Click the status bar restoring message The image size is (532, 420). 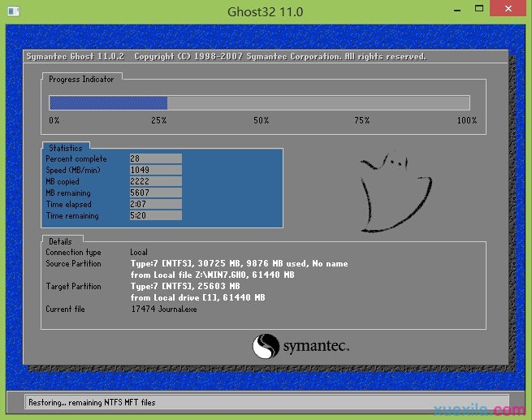pos(91,402)
